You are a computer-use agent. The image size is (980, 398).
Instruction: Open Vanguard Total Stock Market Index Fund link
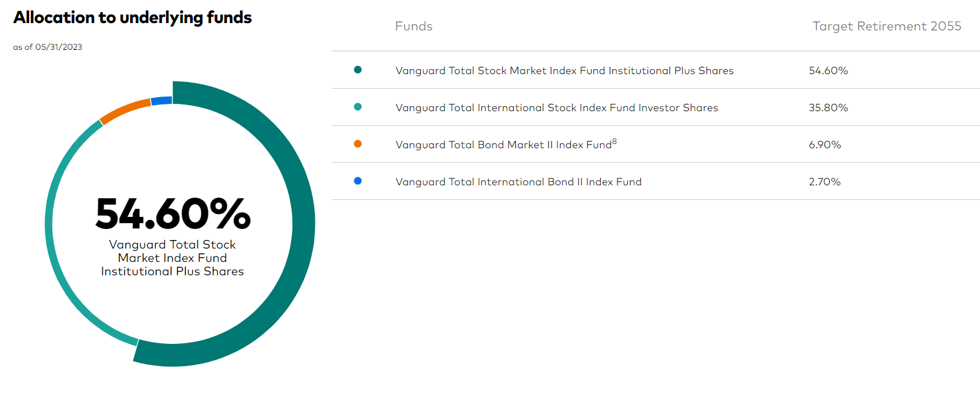[x=564, y=70]
